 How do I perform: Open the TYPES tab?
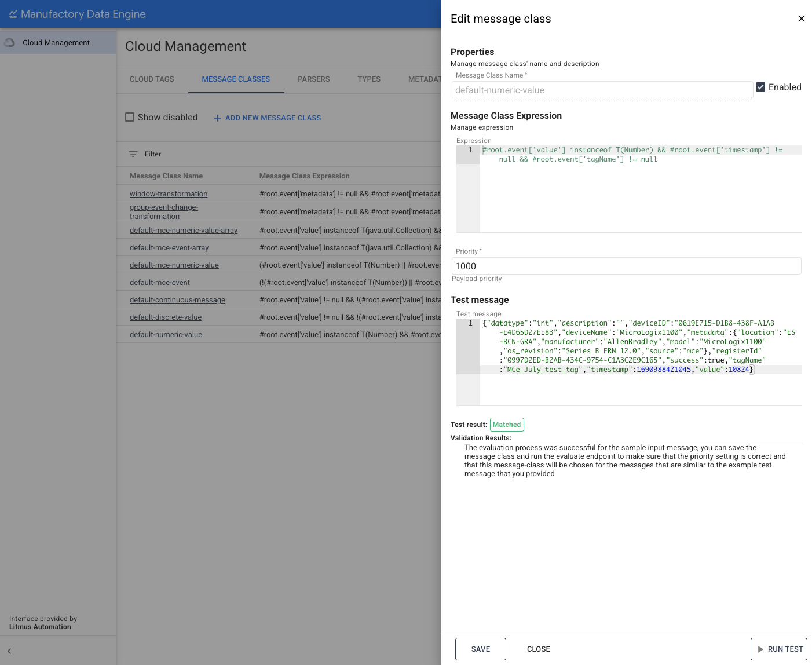coord(368,79)
